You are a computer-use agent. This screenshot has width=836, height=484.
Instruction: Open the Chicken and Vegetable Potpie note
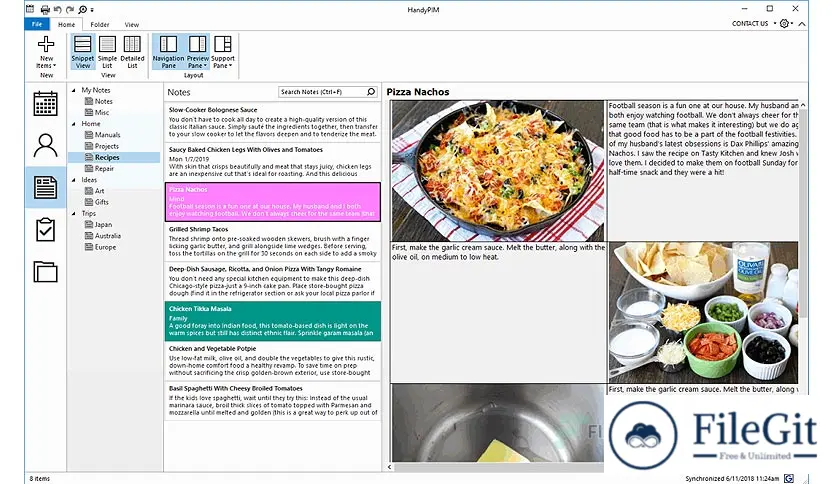coord(273,361)
